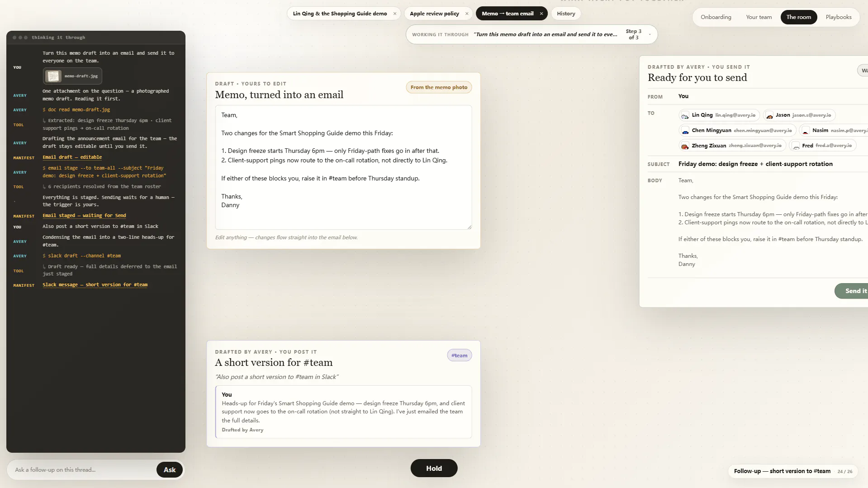Click the Send it button
This screenshot has width=868, height=488.
point(852,291)
